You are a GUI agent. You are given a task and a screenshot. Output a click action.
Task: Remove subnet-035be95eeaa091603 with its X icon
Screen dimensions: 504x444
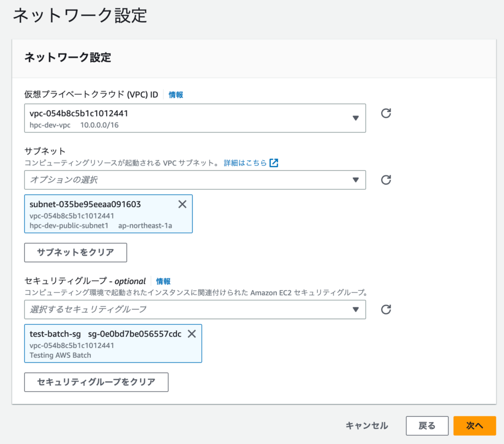182,204
